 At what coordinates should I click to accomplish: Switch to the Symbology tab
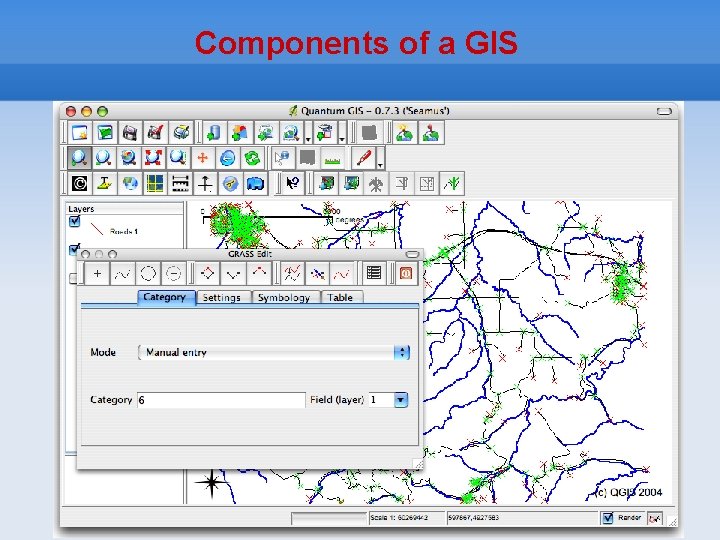click(x=284, y=298)
